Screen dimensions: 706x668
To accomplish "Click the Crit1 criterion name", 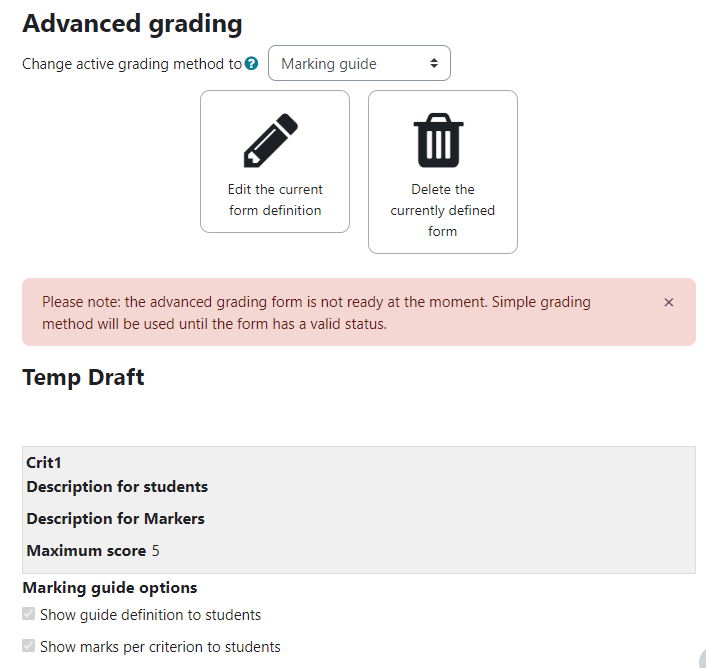I will 44,463.
